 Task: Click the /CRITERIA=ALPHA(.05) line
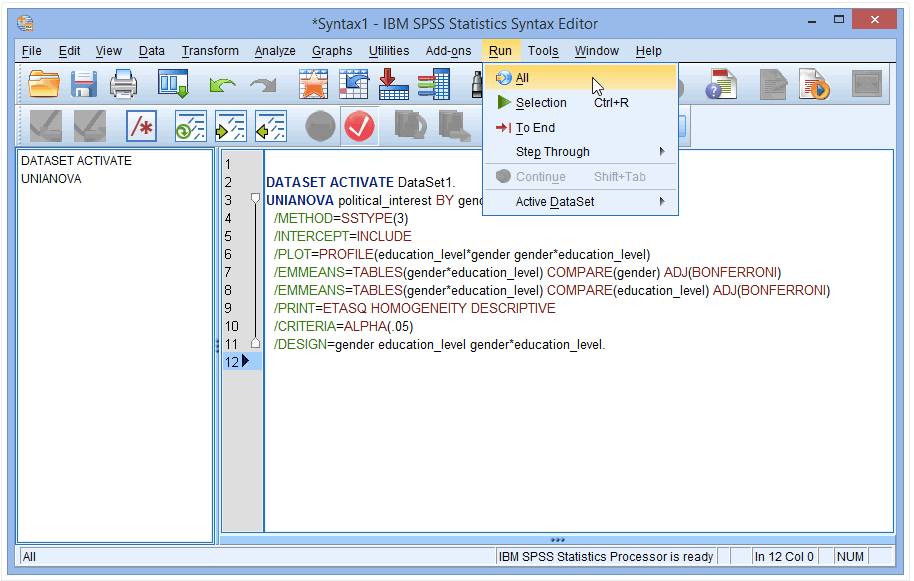343,326
